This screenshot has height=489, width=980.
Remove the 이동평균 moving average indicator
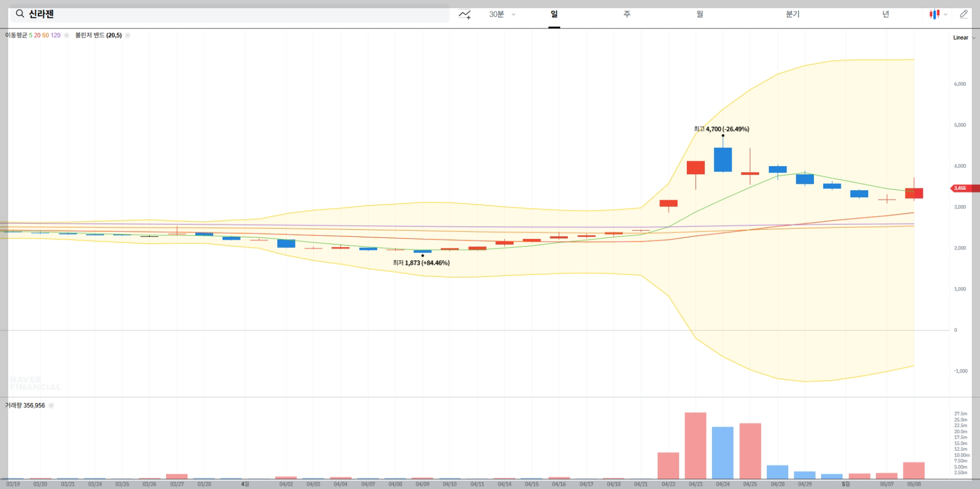(x=66, y=35)
